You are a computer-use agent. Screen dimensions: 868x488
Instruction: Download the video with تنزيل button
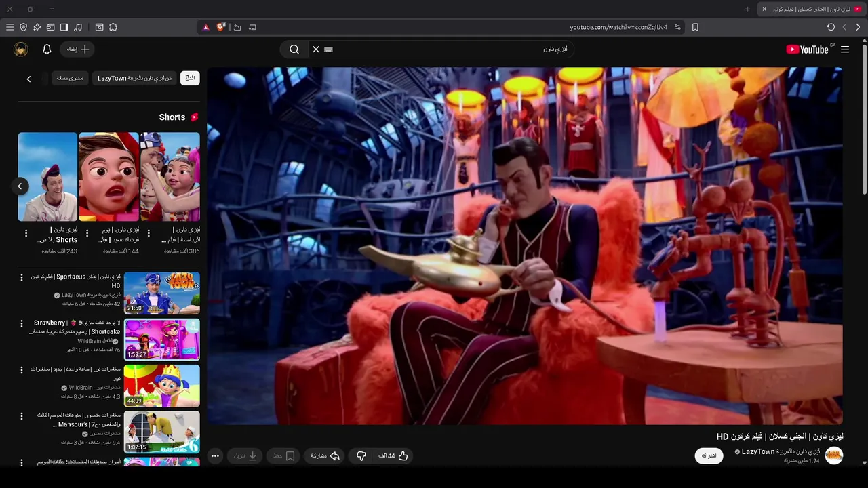(x=245, y=456)
